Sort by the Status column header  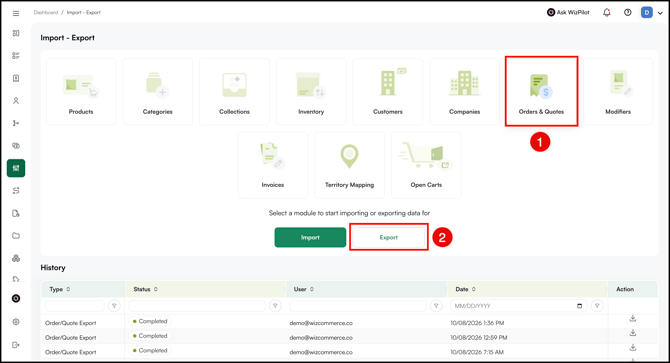145,289
